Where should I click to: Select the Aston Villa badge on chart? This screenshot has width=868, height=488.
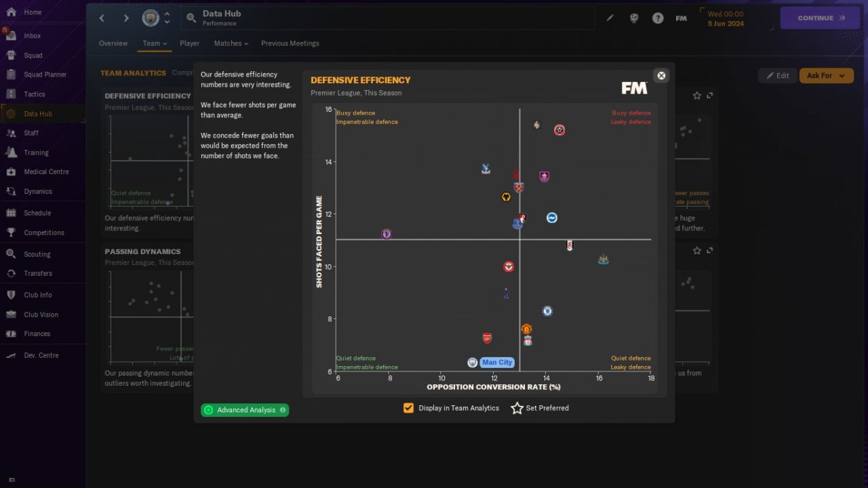pyautogui.click(x=387, y=234)
